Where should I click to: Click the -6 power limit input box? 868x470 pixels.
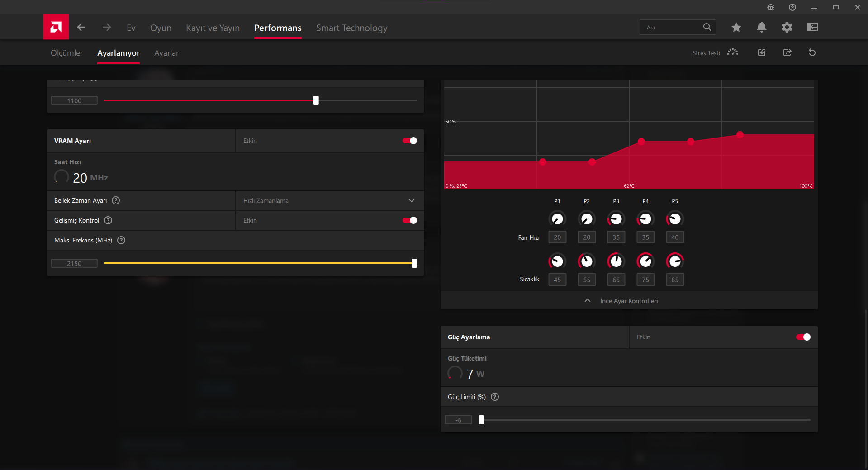coord(458,420)
